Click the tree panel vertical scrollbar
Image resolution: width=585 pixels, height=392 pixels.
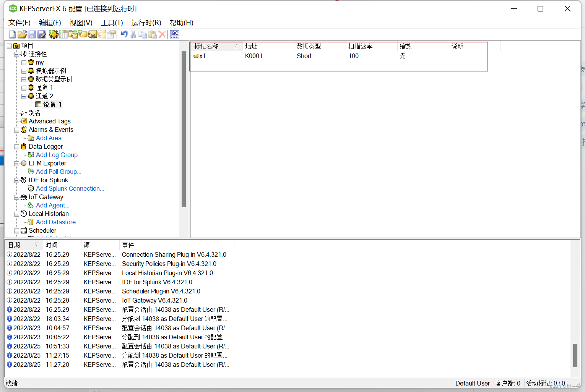click(184, 129)
